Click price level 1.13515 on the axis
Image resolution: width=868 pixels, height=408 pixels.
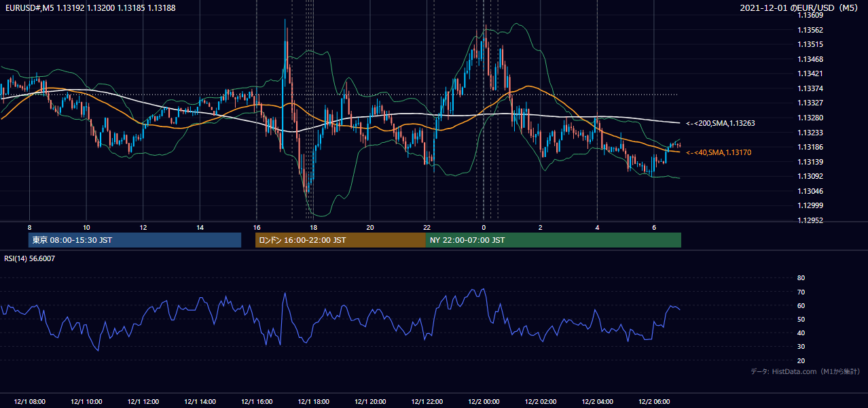tap(810, 44)
